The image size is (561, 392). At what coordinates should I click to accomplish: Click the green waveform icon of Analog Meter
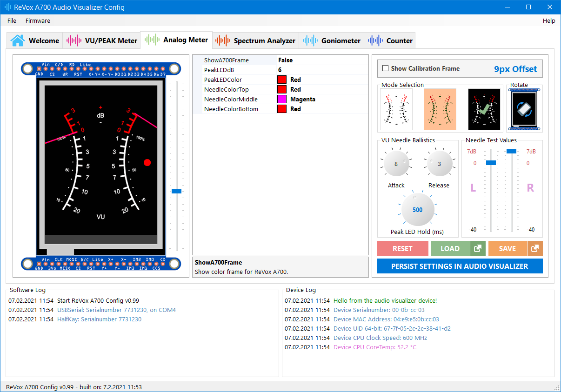(x=152, y=40)
